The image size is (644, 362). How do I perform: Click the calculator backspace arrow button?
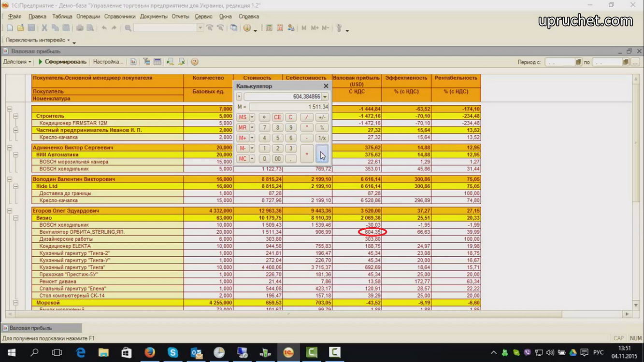click(264, 117)
